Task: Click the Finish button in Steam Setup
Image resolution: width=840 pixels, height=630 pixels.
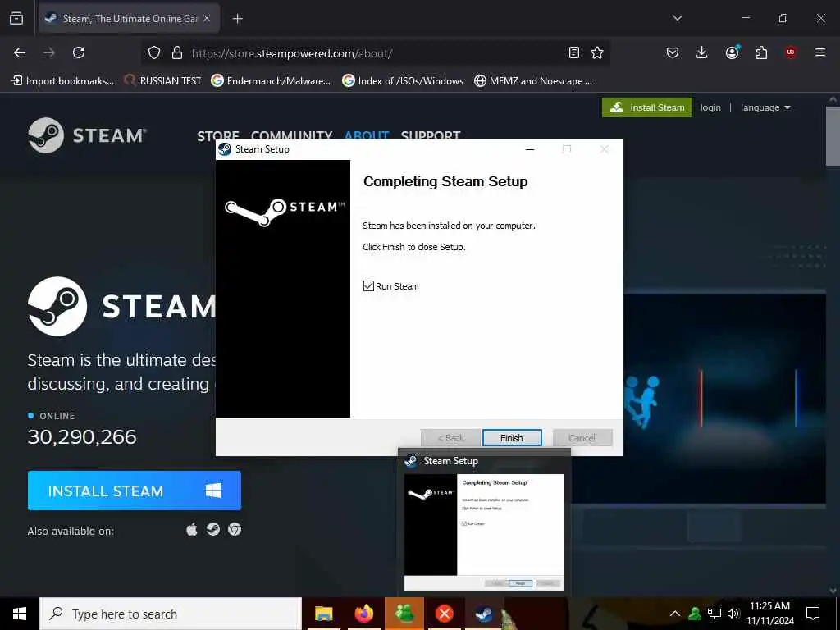Action: [x=512, y=438]
